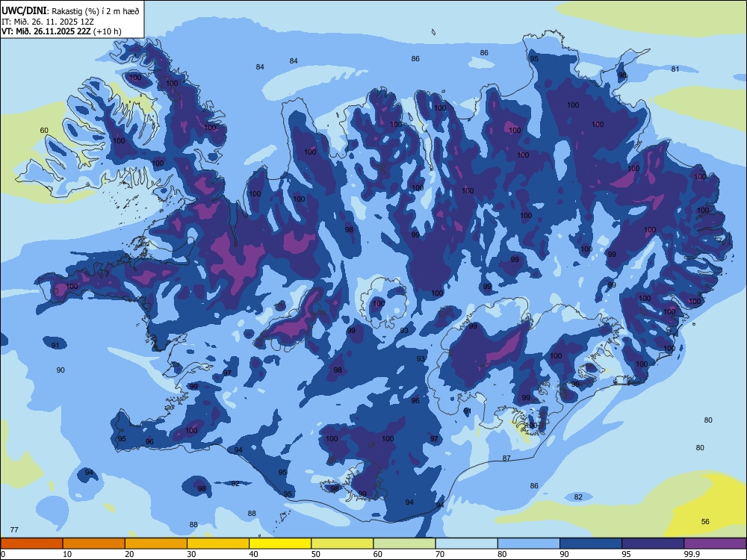Click the dark blue 90–95 legend swatch

coord(591,544)
